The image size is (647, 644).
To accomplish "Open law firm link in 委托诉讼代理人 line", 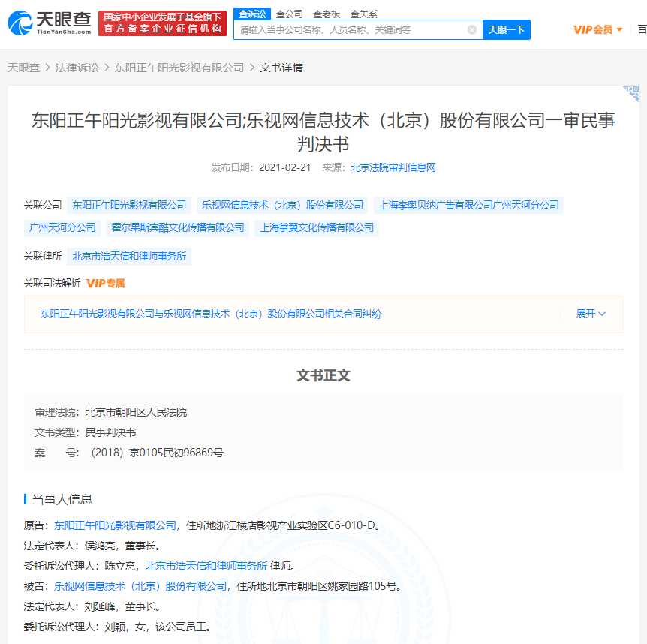I will (206, 566).
